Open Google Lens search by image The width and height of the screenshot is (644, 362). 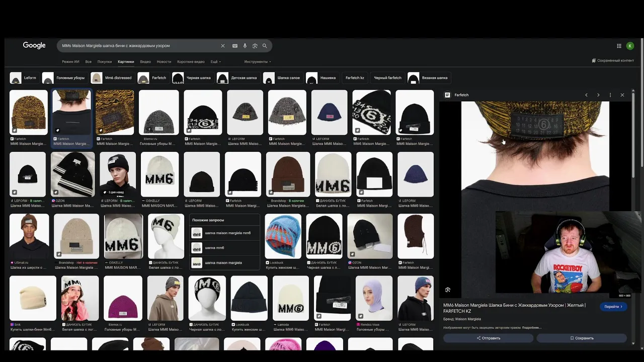tap(255, 46)
